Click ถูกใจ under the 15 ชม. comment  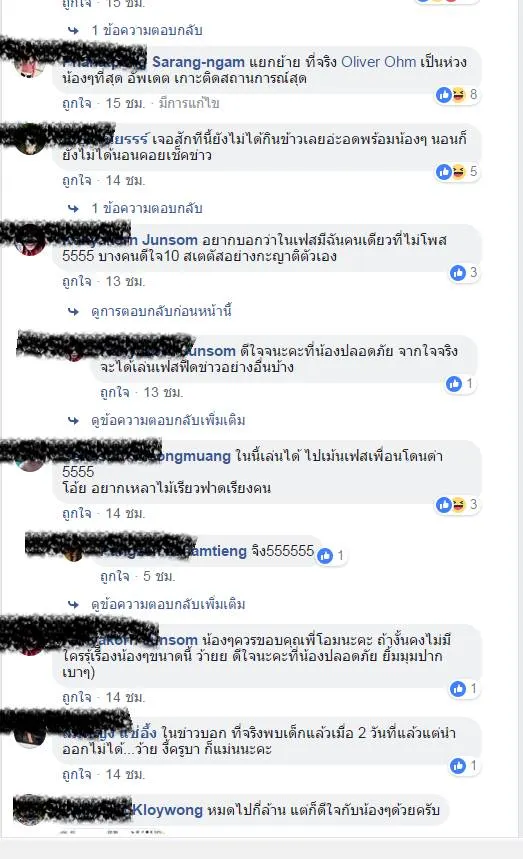coord(77,103)
